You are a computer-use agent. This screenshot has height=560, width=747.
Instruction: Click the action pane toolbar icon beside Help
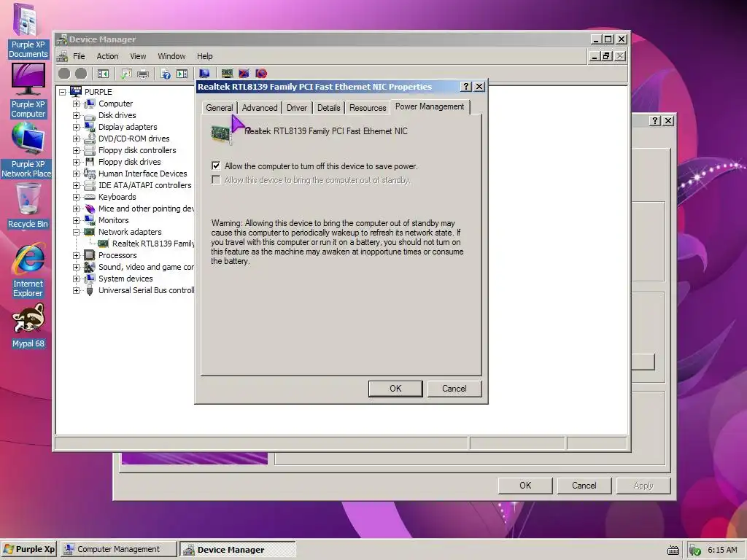[182, 74]
